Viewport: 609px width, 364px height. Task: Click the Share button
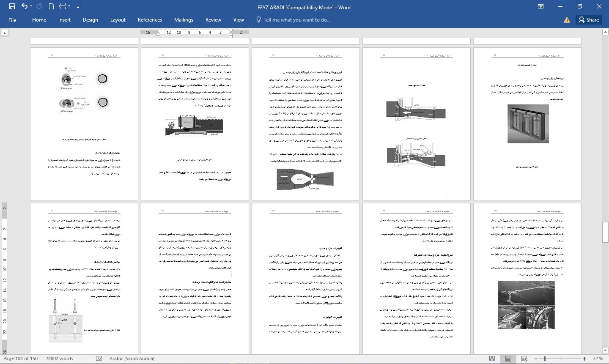click(x=589, y=20)
